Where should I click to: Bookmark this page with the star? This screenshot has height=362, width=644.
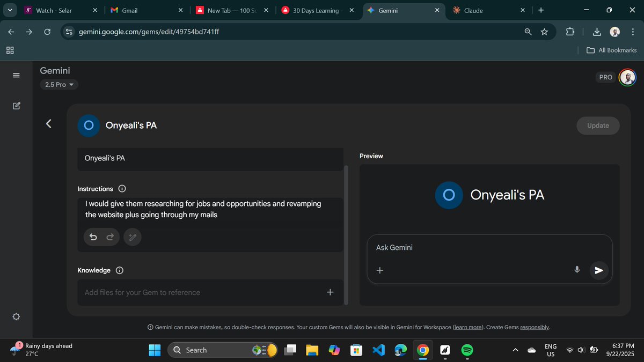pos(544,32)
